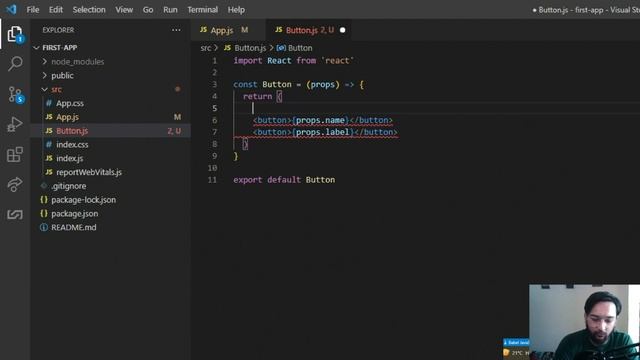
Task: Expand the node_modules folder
Action: [44, 62]
